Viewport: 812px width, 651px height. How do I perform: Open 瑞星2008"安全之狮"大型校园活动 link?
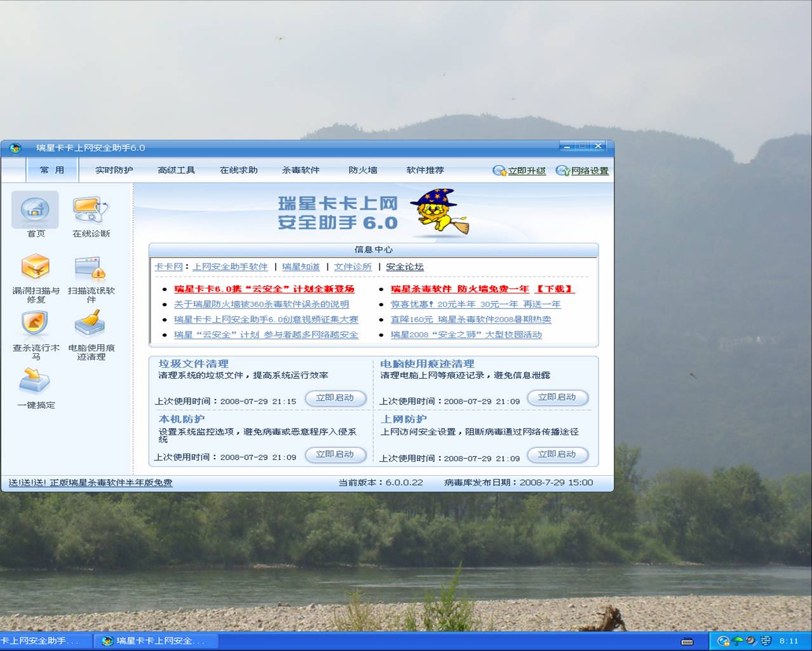(466, 335)
